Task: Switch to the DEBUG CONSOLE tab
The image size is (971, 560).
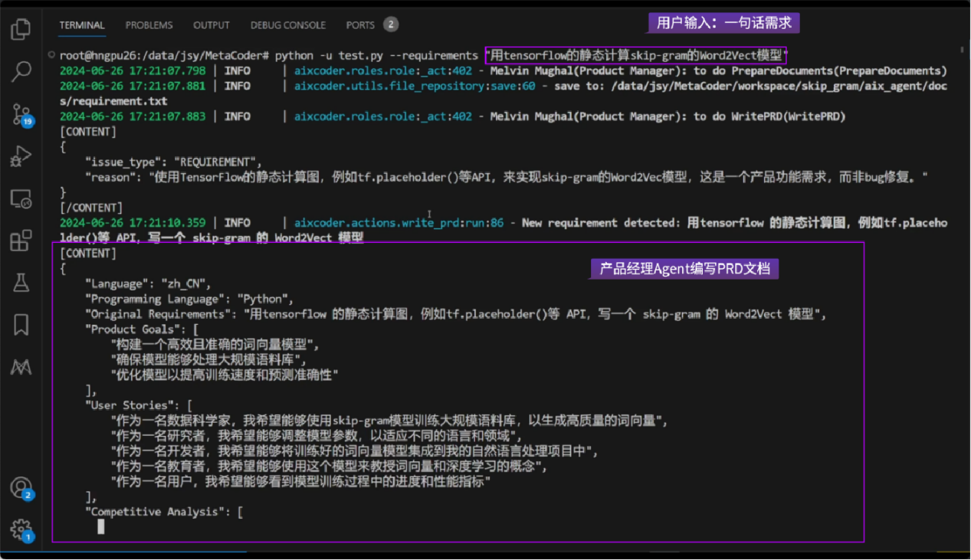Action: click(x=288, y=25)
